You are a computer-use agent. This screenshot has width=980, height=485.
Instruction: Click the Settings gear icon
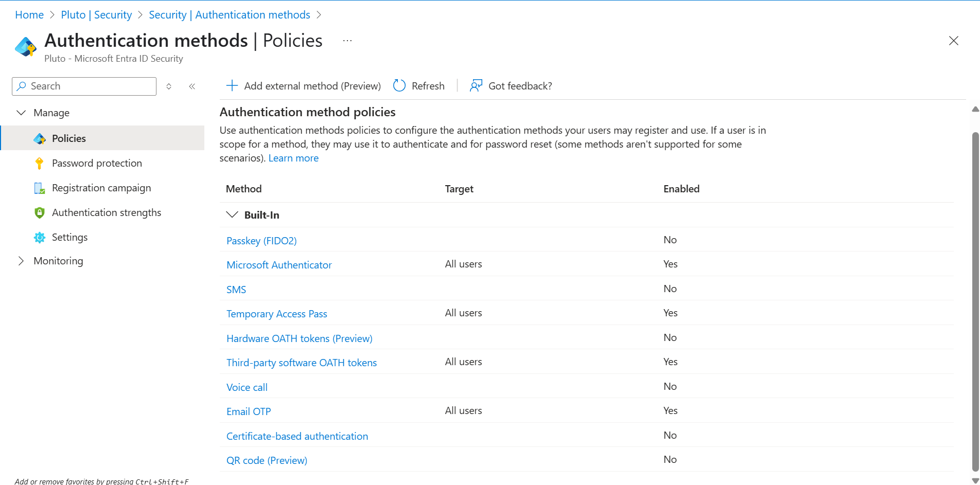39,238
